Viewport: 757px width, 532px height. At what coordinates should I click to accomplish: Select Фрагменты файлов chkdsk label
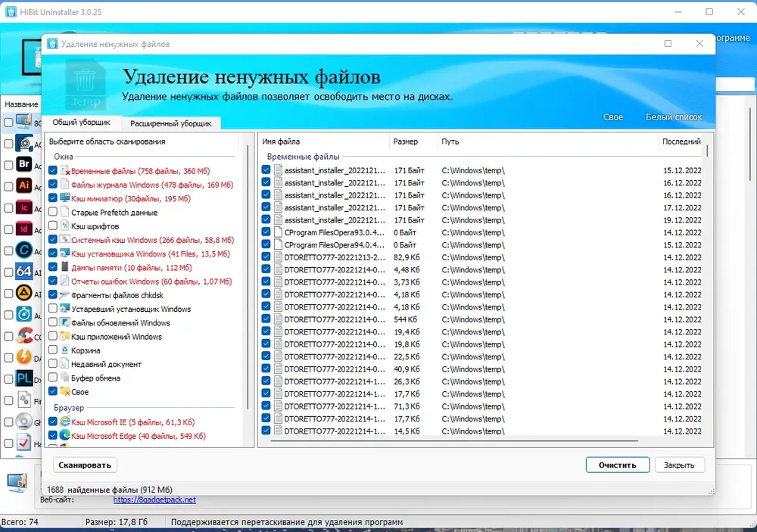pos(117,295)
